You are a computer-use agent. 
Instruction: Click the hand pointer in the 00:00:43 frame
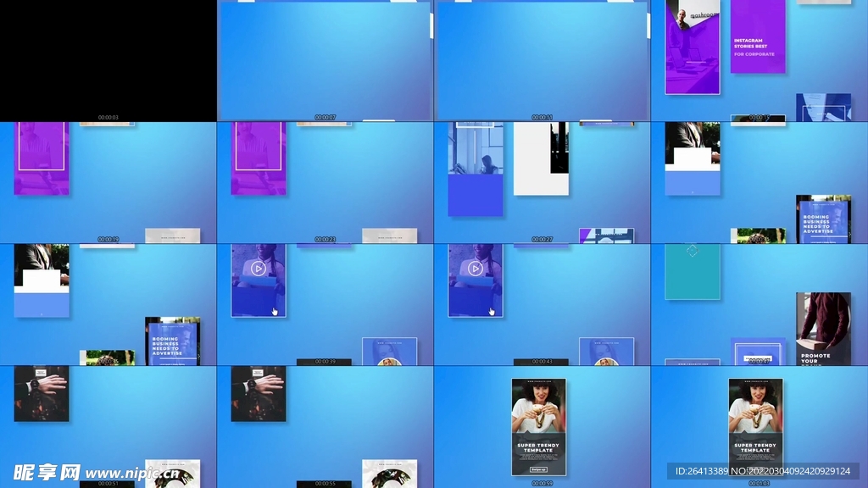[492, 311]
